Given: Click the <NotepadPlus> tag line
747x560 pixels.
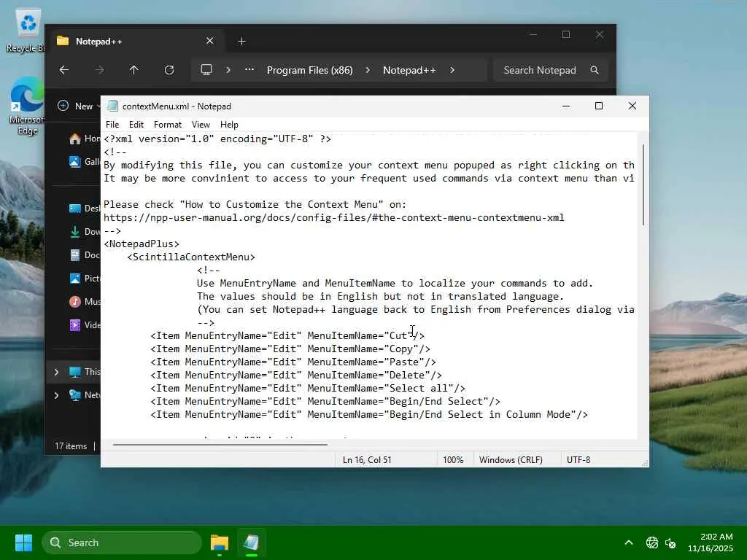Looking at the screenshot, I should coord(142,244).
